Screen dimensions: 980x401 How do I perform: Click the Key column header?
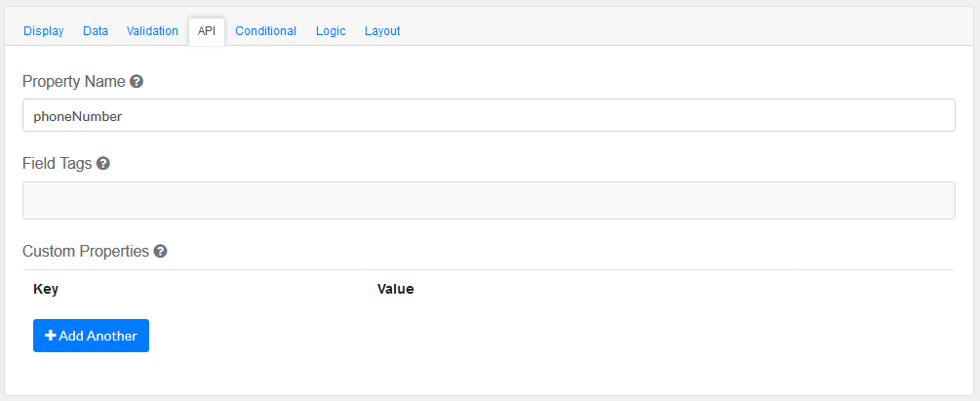(x=46, y=289)
